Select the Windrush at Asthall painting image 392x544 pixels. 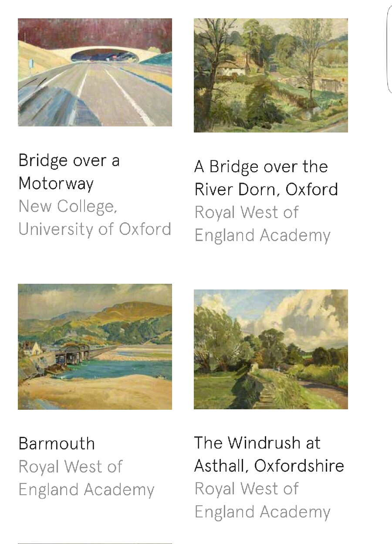(x=270, y=349)
